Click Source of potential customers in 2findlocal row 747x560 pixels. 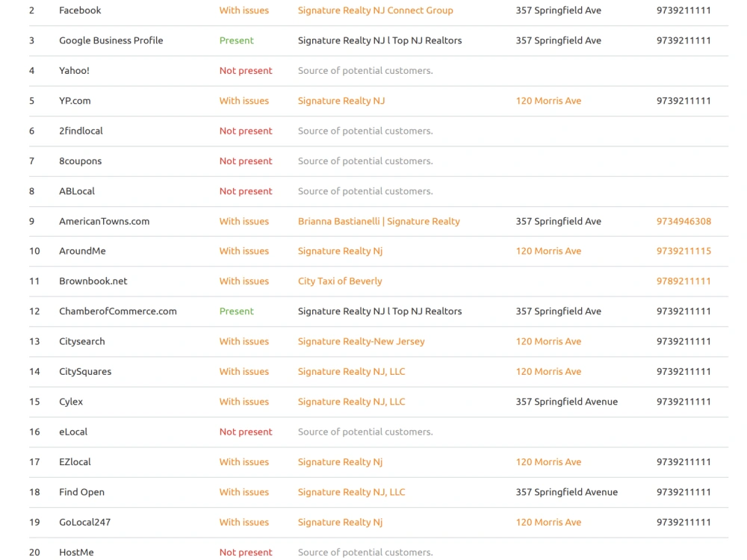coord(365,131)
